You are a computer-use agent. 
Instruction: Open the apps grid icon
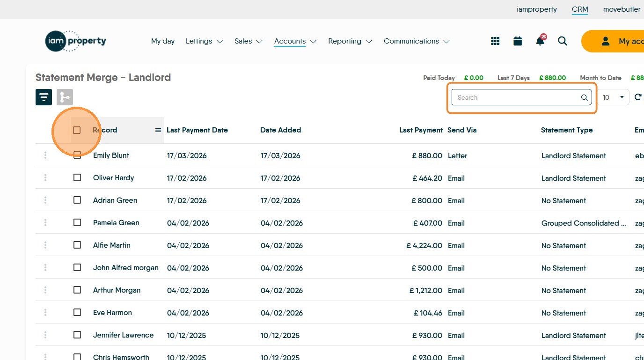pyautogui.click(x=495, y=41)
